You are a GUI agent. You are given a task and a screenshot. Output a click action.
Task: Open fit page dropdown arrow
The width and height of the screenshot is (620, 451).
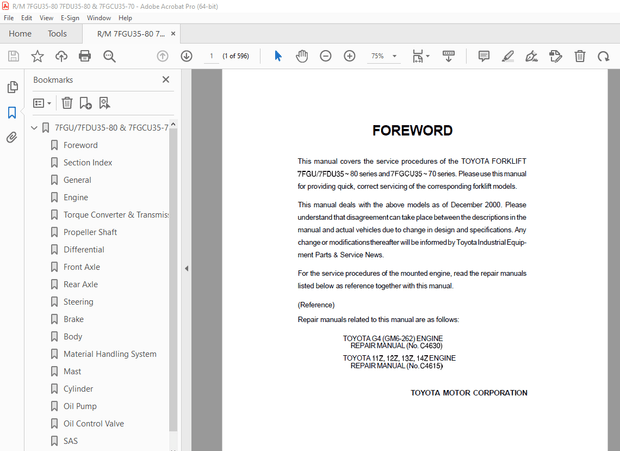428,56
